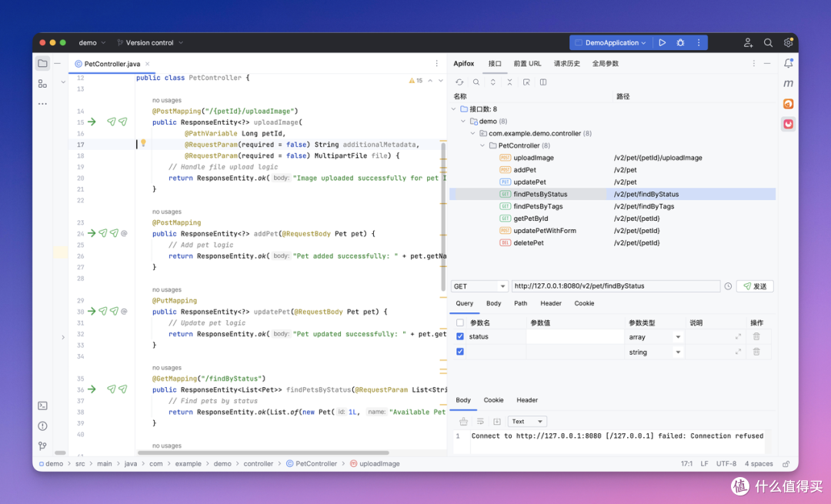Screen dimensions: 831x504
Task: Show more tool windows via ellipsis
Action: 42,104
